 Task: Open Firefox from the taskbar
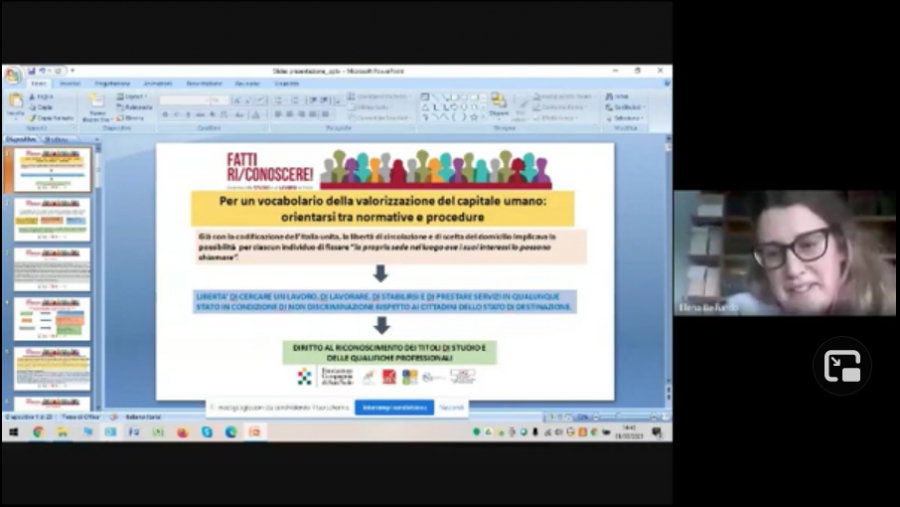[x=183, y=432]
